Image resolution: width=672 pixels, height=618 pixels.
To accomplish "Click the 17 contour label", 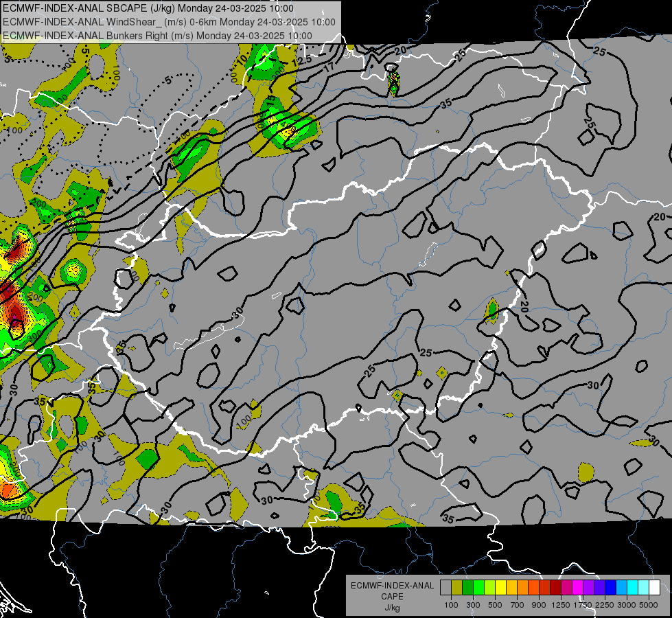I will pos(329,67).
